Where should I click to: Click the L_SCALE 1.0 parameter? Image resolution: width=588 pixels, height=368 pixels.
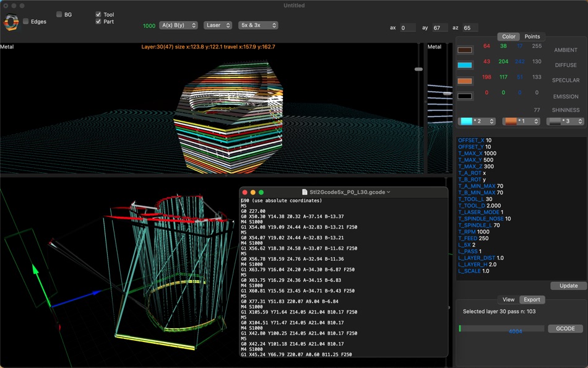(473, 271)
